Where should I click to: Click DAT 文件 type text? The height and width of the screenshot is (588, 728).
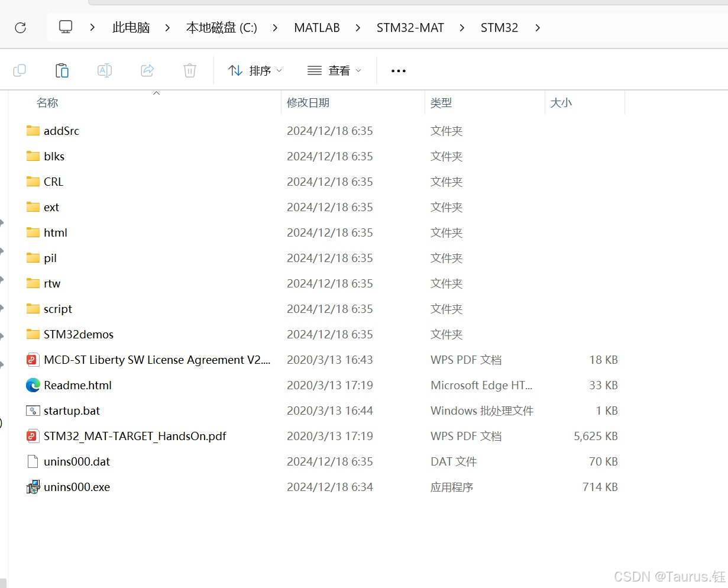454,461
